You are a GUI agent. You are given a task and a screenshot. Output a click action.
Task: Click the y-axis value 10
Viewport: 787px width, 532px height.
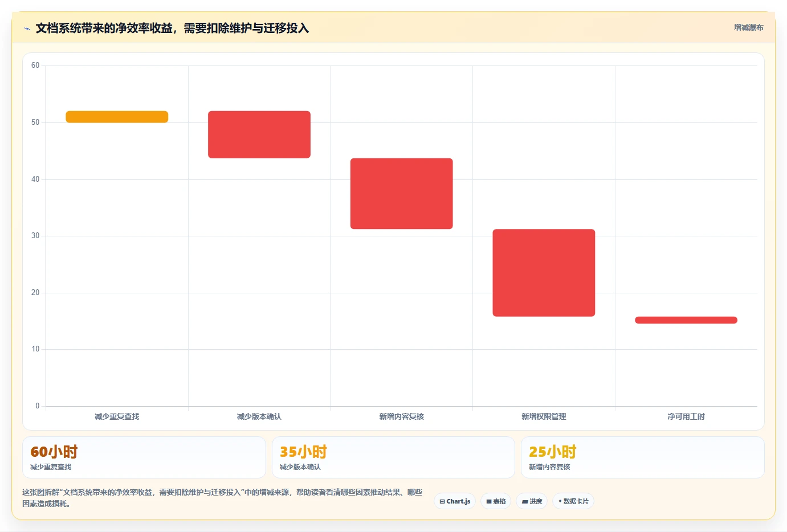click(35, 349)
